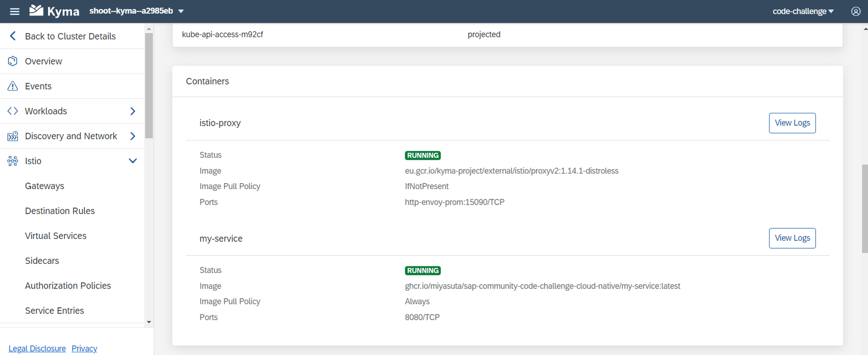Click the Discovery and Network icon
This screenshot has height=355, width=868.
pyautogui.click(x=13, y=136)
